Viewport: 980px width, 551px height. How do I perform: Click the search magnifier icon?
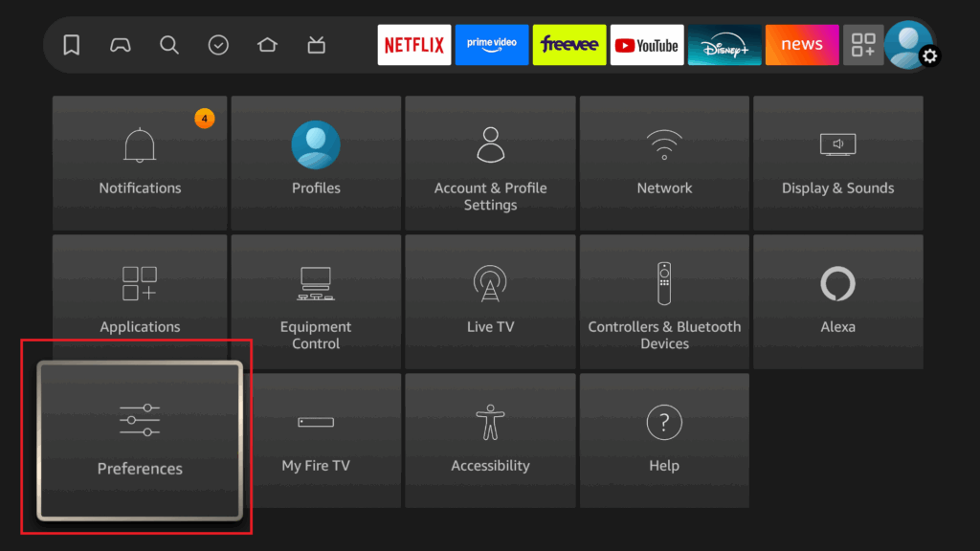169,45
